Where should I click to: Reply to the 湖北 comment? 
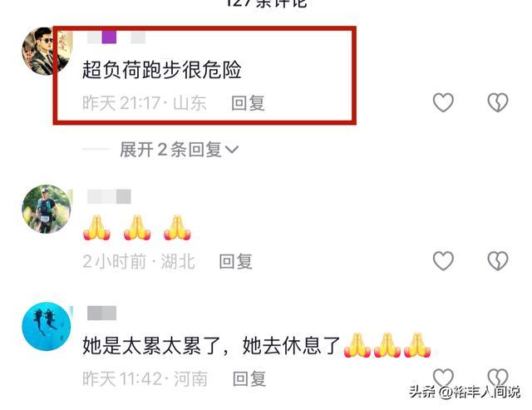236,261
